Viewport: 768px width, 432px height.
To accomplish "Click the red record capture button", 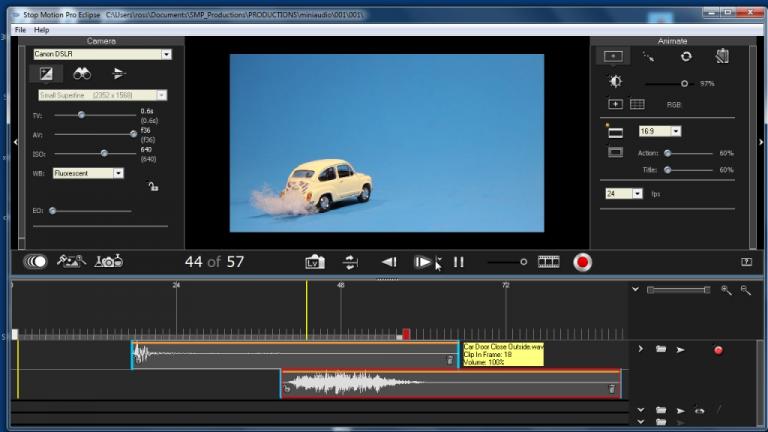I will pyautogui.click(x=582, y=263).
